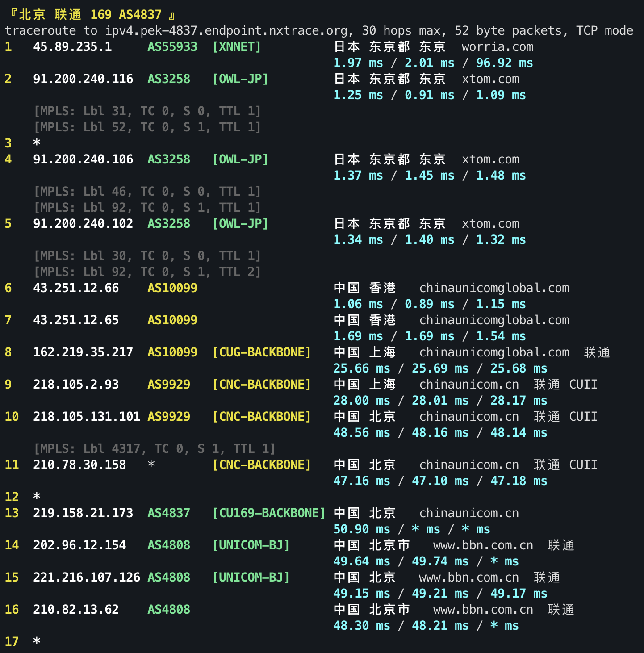Viewport: 644px width, 653px height.
Task: Click the AS4837 label in the title line
Action: 139,14
